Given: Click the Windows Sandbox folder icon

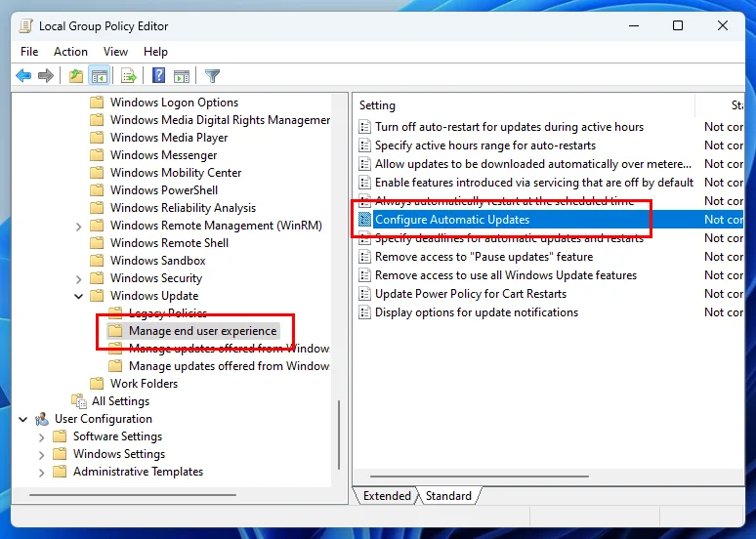Looking at the screenshot, I should pyautogui.click(x=97, y=261).
